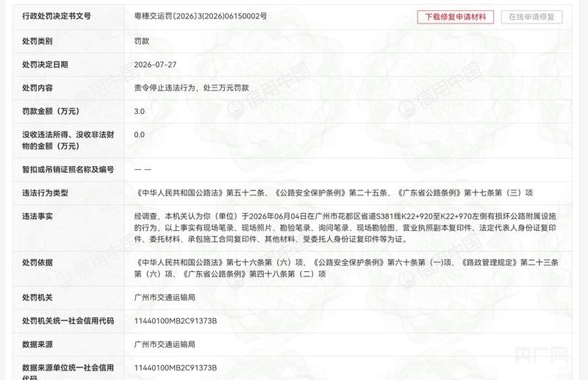Select the penalty document number 粤穗交运罚 text

tap(153, 16)
